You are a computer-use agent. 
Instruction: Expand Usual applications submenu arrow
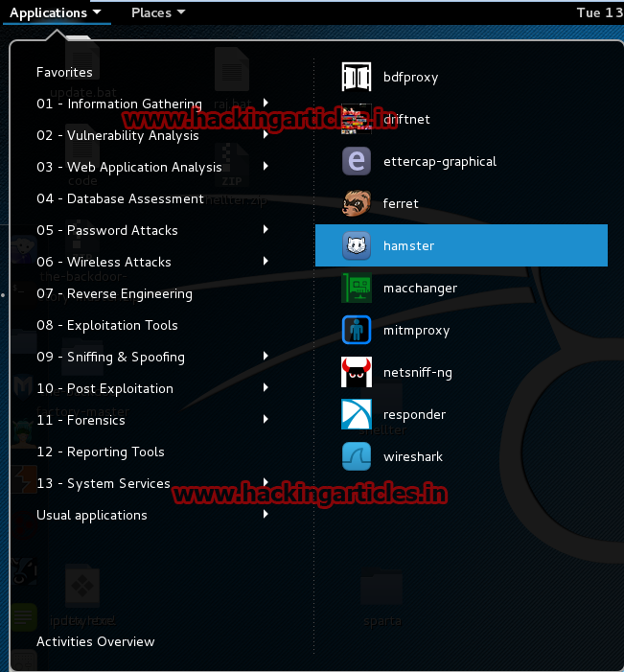(x=266, y=514)
